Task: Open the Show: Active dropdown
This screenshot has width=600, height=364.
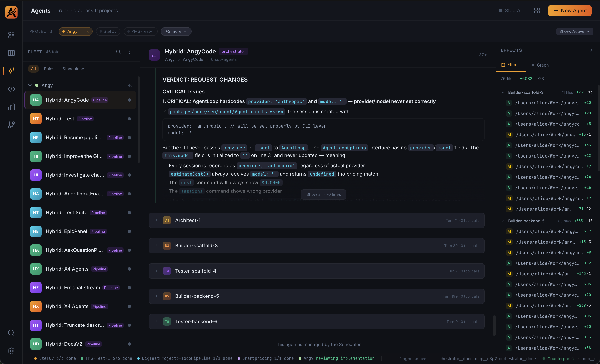Action: [574, 31]
